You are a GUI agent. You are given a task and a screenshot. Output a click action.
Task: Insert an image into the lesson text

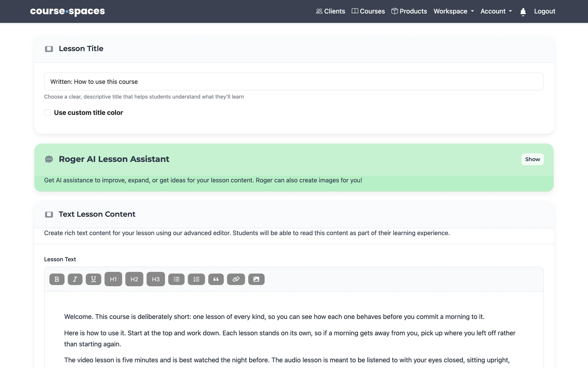256,279
